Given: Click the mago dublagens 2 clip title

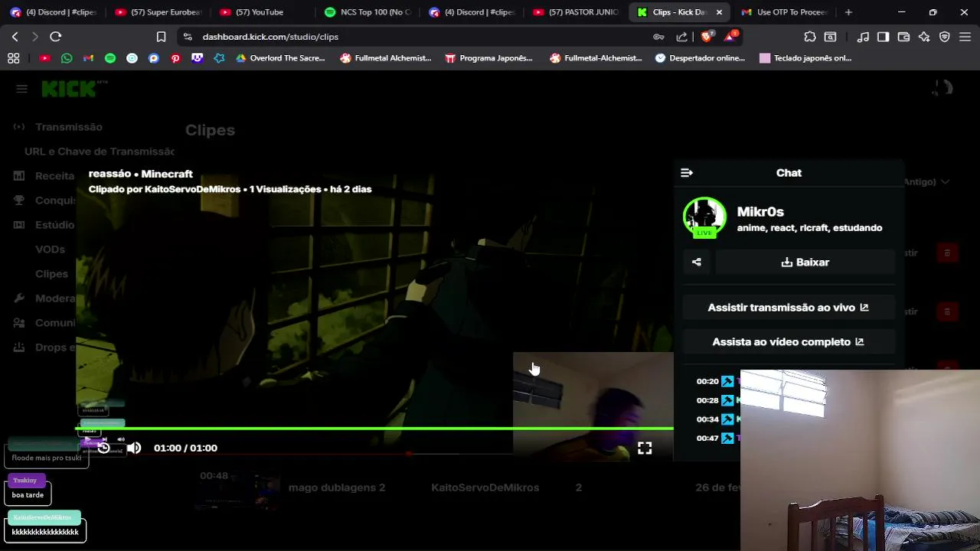Looking at the screenshot, I should point(337,487).
